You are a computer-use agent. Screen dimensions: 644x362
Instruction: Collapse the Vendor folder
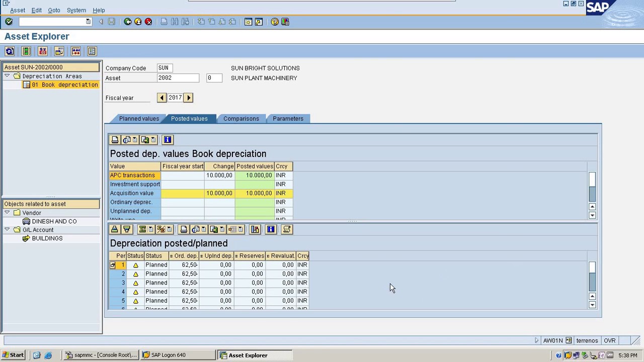click(7, 213)
